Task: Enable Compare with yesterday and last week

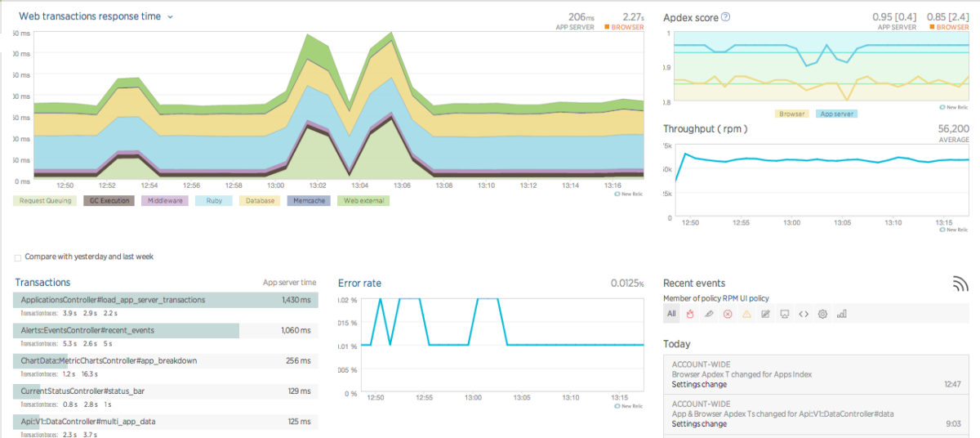Action: [x=18, y=257]
